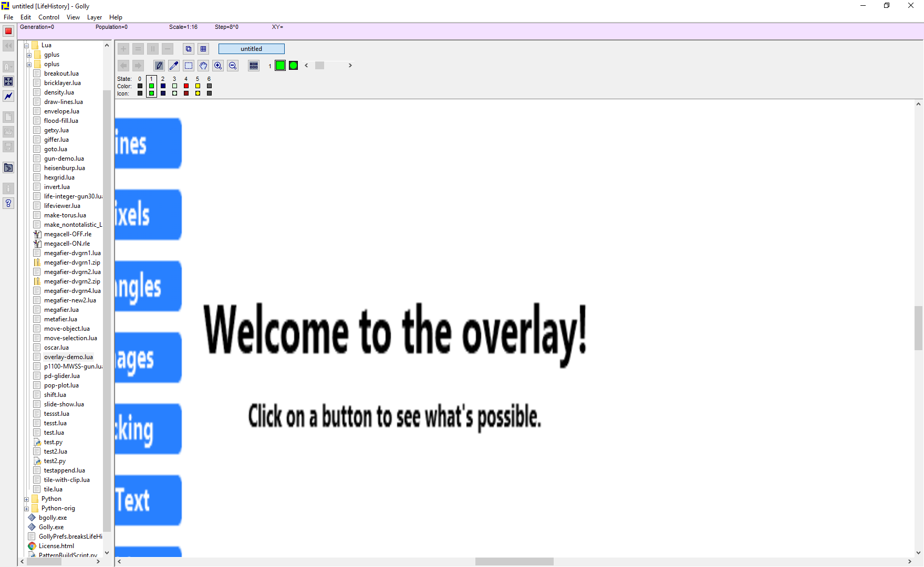Toggle the file folder panel button

point(8,167)
